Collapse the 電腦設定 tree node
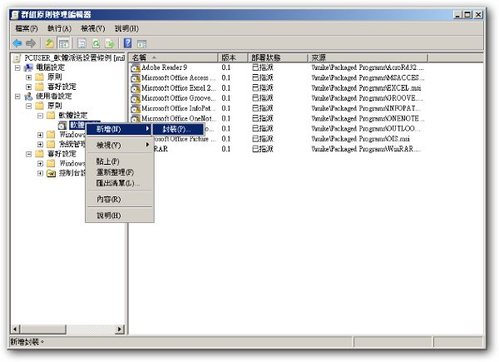499x362 pixels. (x=18, y=68)
